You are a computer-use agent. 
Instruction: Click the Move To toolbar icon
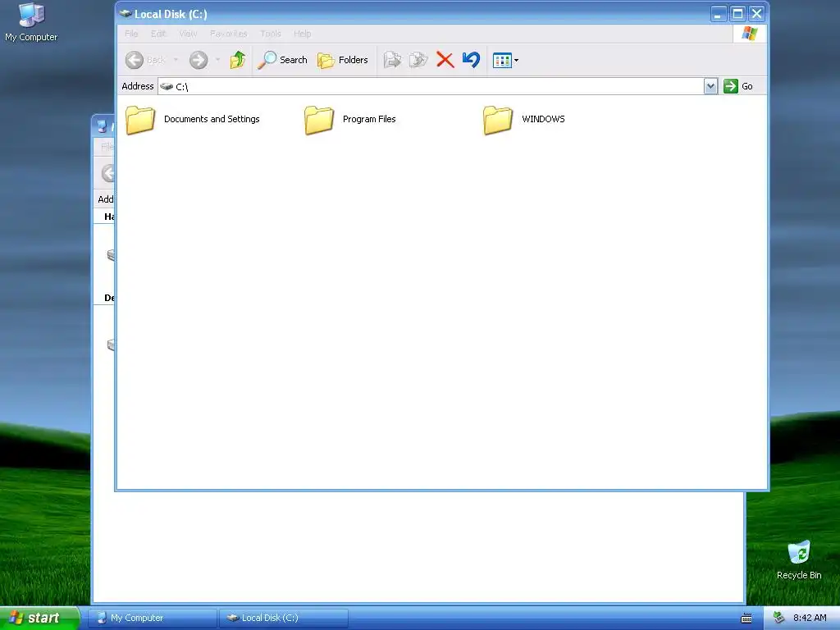point(392,60)
